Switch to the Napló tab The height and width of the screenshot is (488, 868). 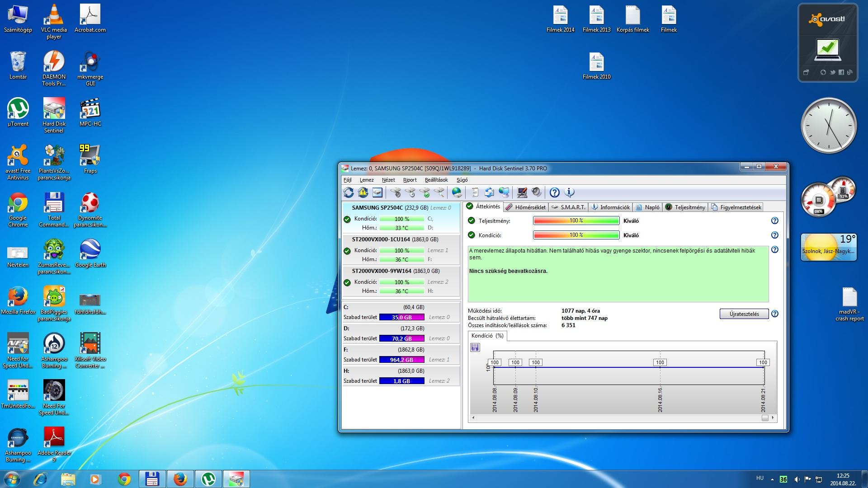[x=647, y=207]
